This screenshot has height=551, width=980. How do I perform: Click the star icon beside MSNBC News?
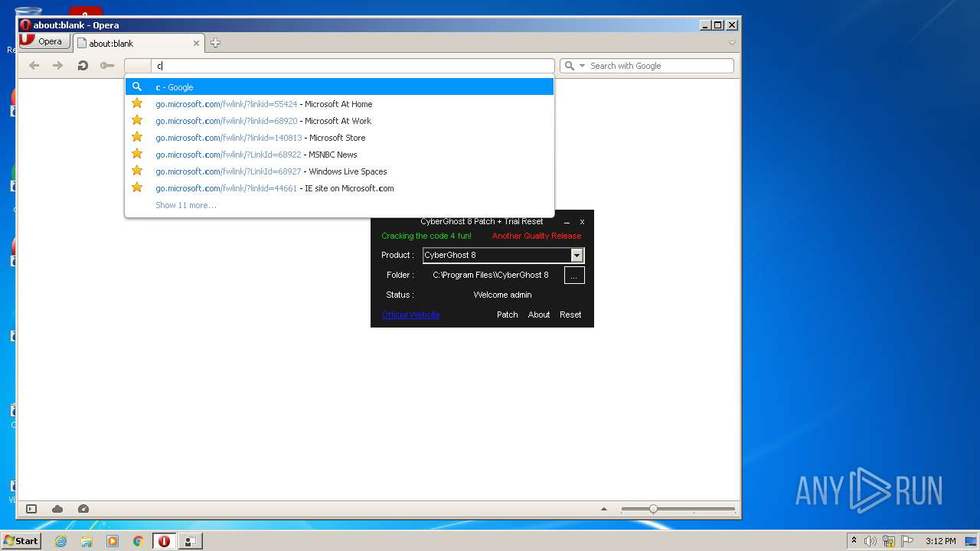click(x=137, y=154)
